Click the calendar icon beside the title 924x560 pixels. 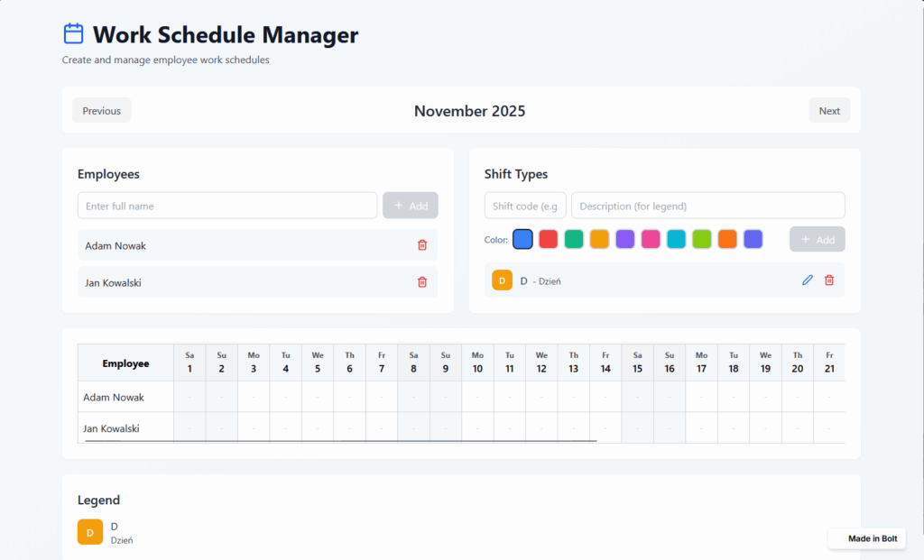pos(73,34)
